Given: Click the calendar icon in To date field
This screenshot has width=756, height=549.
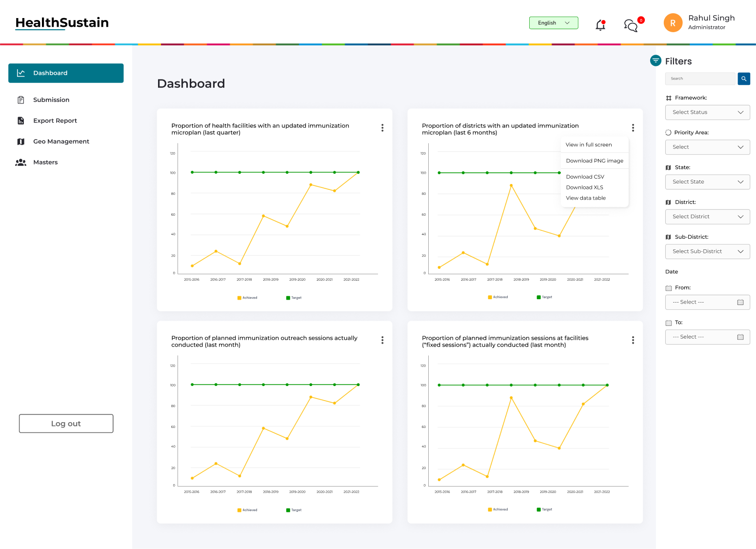Looking at the screenshot, I should coord(740,337).
